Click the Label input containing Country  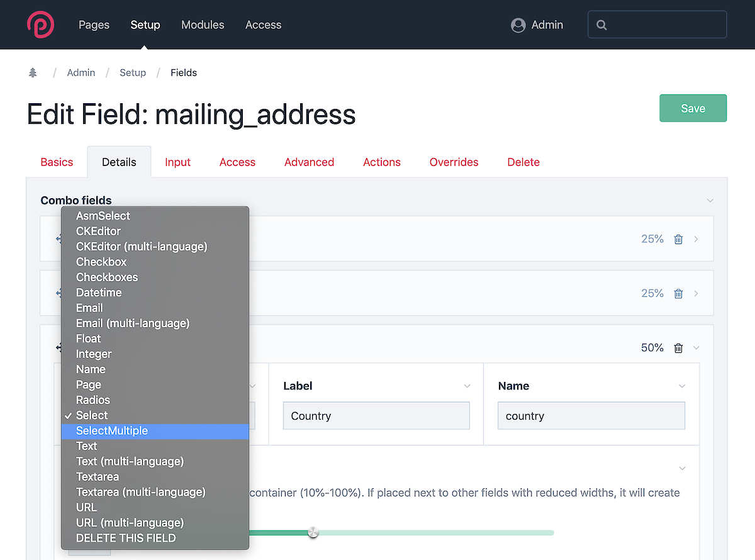coord(376,416)
